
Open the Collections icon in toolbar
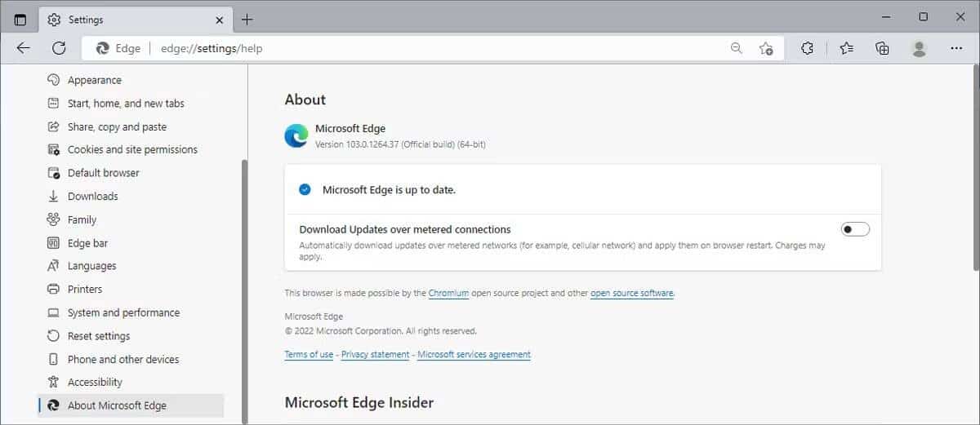click(x=882, y=48)
